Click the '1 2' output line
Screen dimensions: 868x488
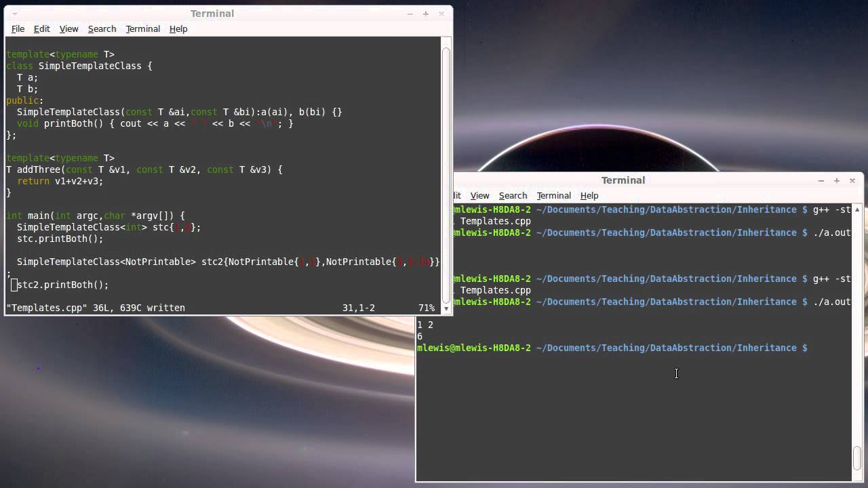[x=425, y=325]
